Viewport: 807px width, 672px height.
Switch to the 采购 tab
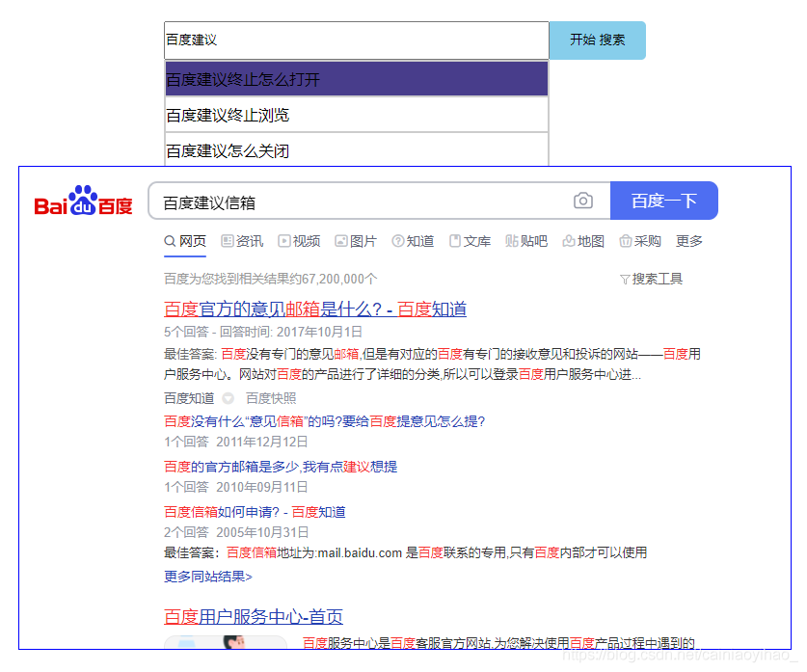(640, 241)
